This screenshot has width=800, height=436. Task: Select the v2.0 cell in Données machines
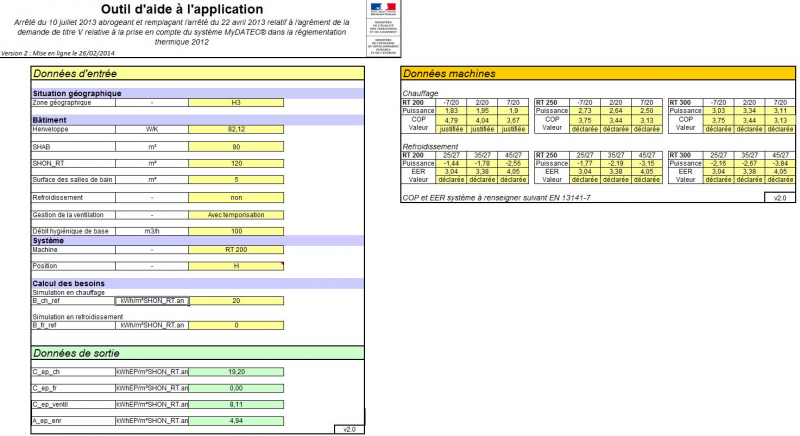(x=780, y=198)
